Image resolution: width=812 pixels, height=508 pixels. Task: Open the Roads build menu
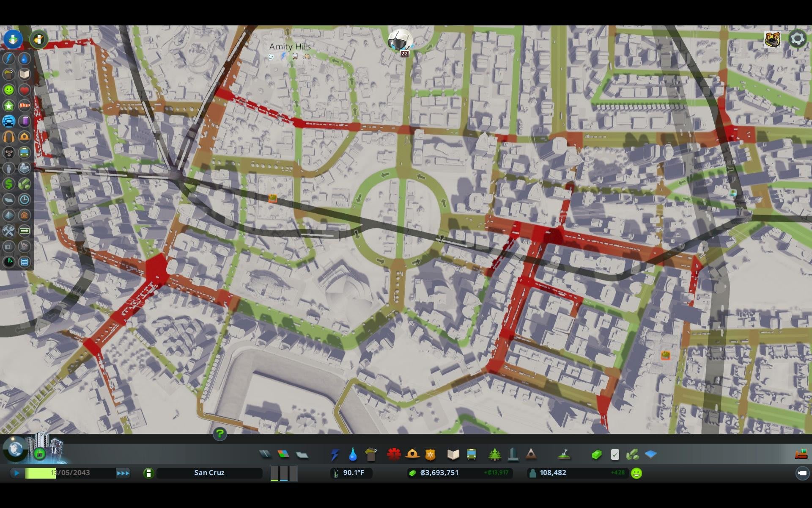[x=265, y=455]
